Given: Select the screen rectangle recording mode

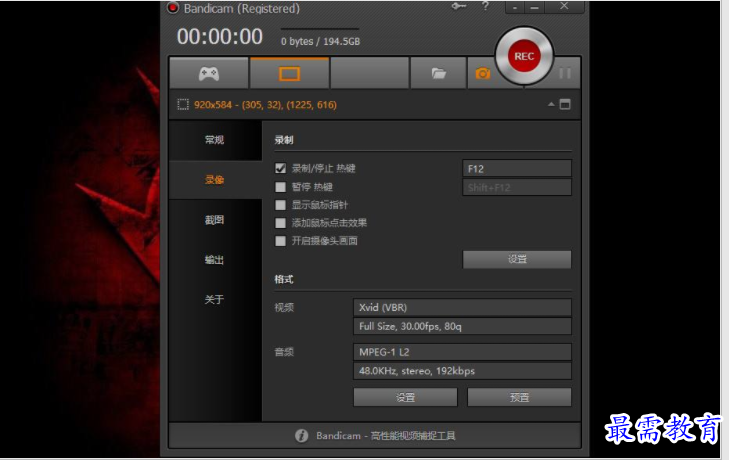Looking at the screenshot, I should pos(289,73).
